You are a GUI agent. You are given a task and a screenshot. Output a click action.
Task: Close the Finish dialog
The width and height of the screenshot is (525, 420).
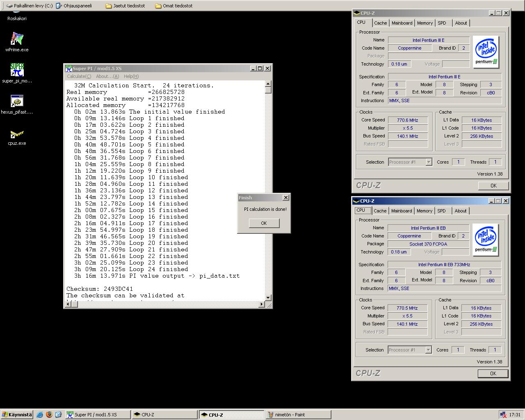(286, 198)
